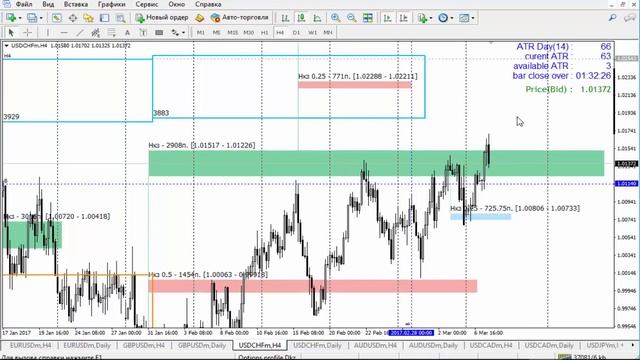The height and width of the screenshot is (360, 640).
Task: Click the price scale on chart's right
Action: tap(627, 184)
